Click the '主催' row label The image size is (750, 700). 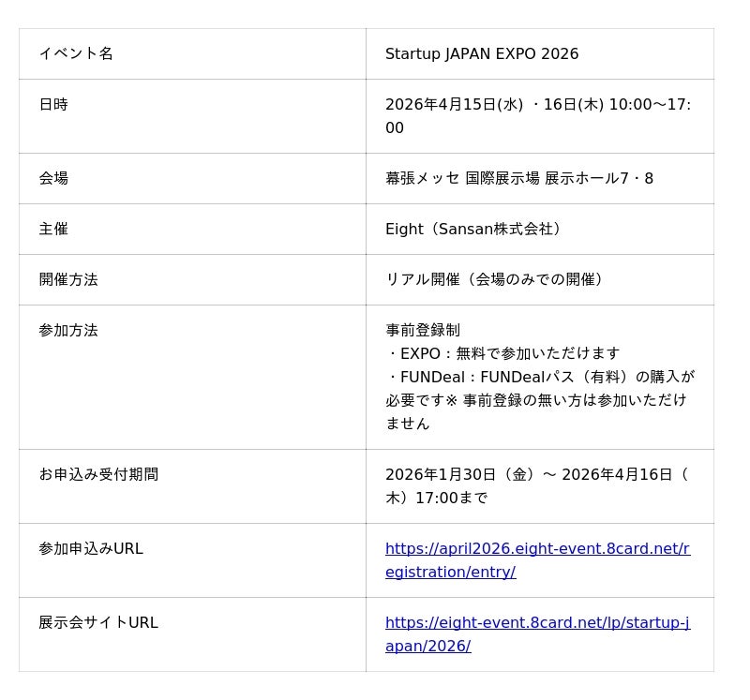point(53,229)
